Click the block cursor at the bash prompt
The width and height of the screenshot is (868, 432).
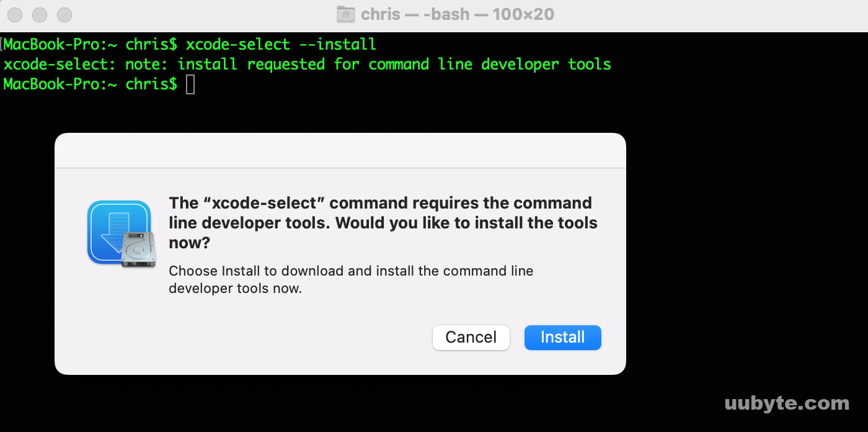click(x=190, y=84)
